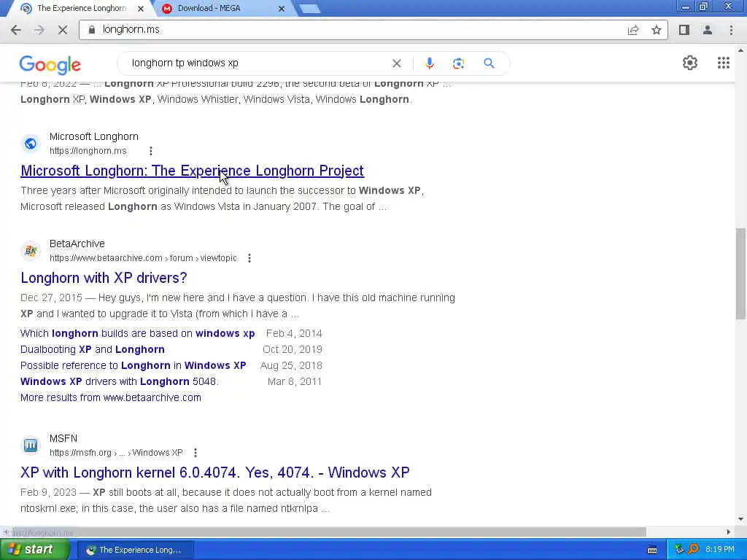Click the scroll down arrow
Viewport: 747px width, 560px height.
pos(740,519)
